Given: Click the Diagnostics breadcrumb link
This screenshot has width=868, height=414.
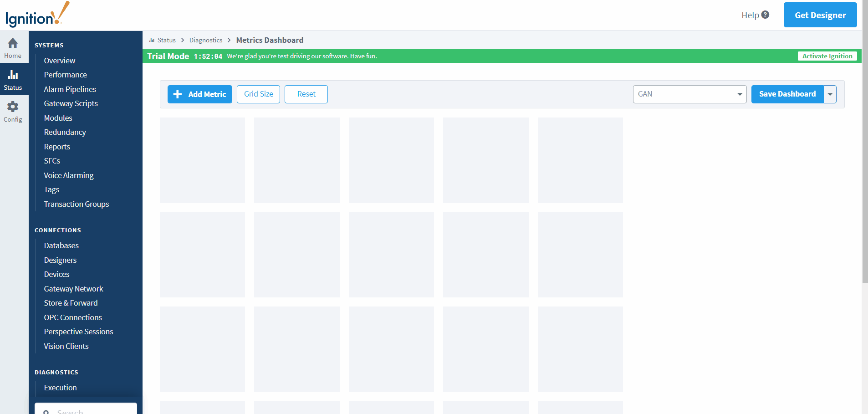Looking at the screenshot, I should (x=206, y=40).
